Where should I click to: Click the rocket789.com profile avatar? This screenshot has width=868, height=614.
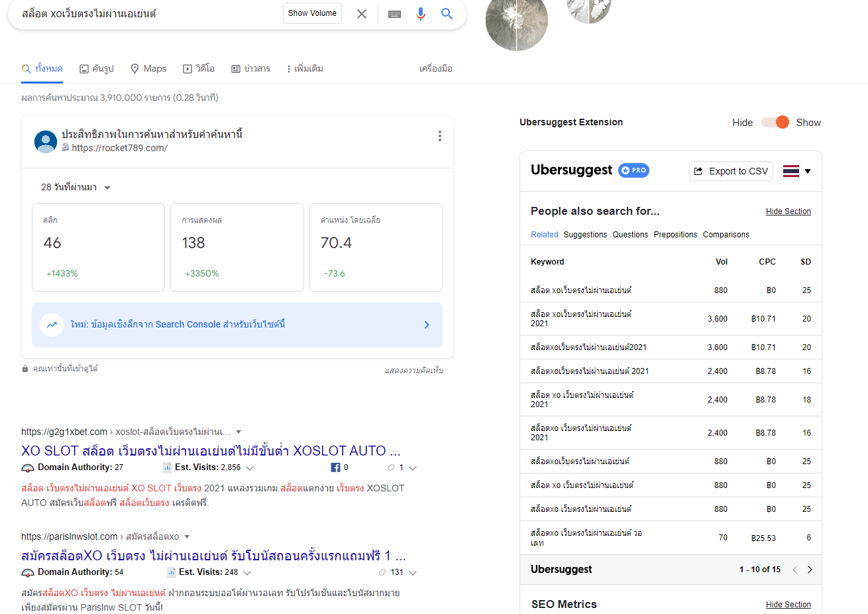[x=46, y=141]
